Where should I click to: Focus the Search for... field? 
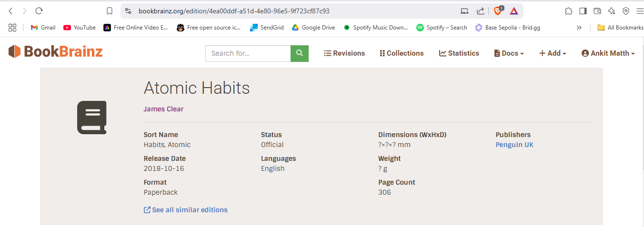(x=248, y=53)
